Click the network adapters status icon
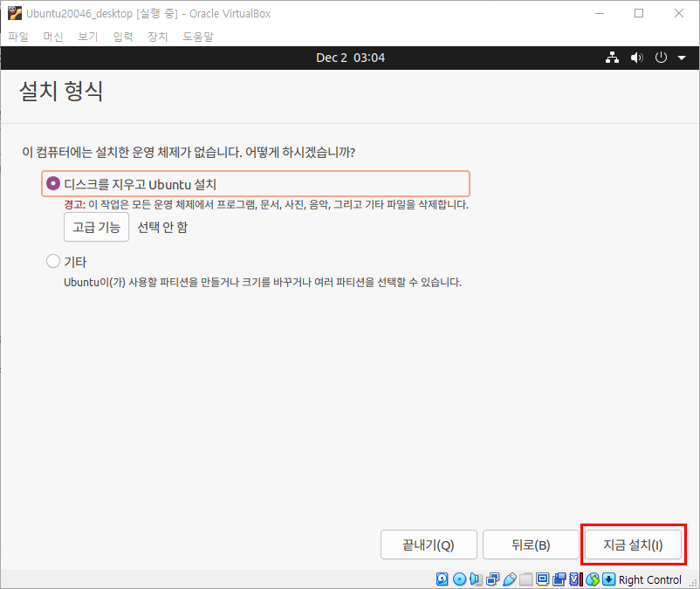Image resolution: width=700 pixels, height=589 pixels. 493,579
